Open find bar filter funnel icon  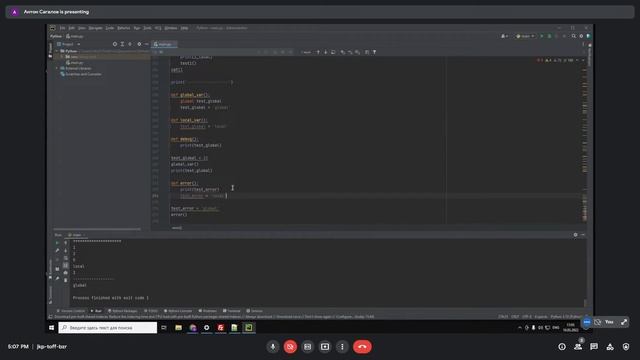[x=374, y=52]
